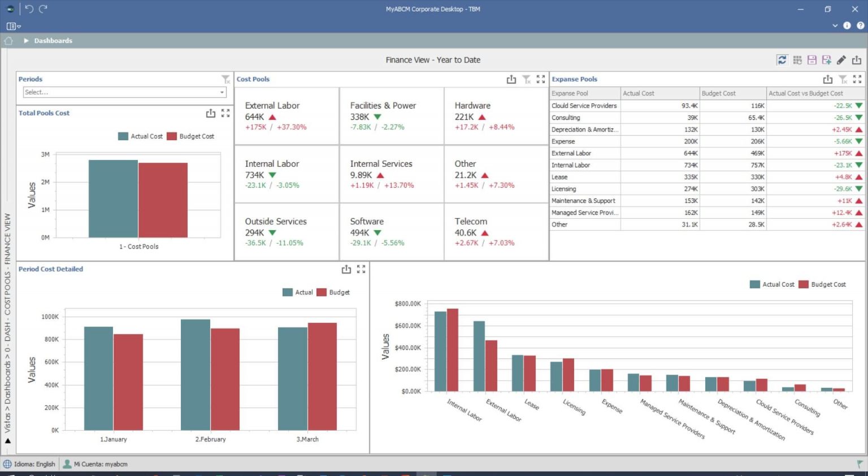
Task: Toggle Budget series in Period Cost legend
Action: pos(333,292)
